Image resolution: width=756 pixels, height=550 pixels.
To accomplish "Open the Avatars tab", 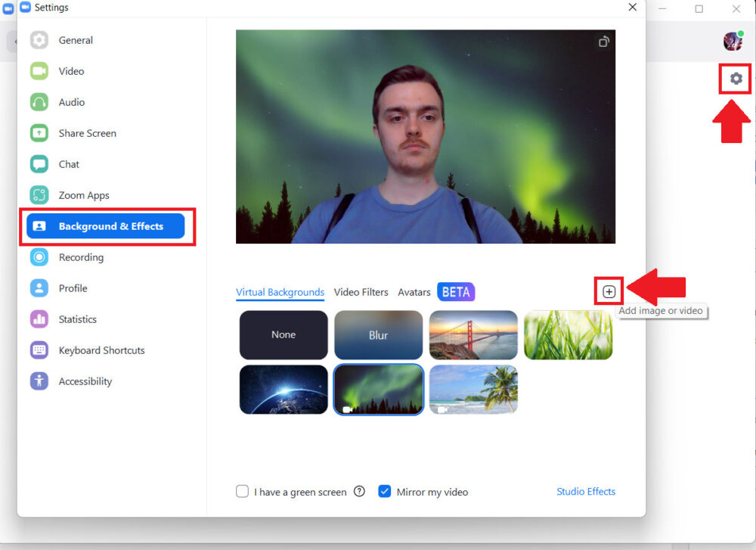I will click(x=414, y=292).
